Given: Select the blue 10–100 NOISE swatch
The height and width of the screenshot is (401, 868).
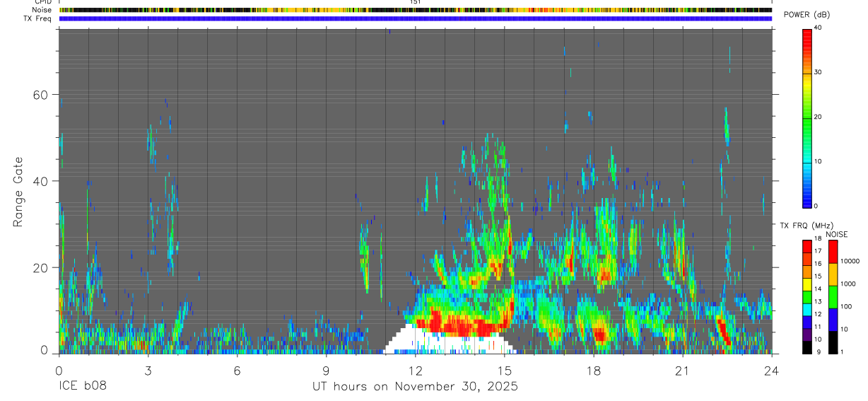Looking at the screenshot, I should coord(833,320).
